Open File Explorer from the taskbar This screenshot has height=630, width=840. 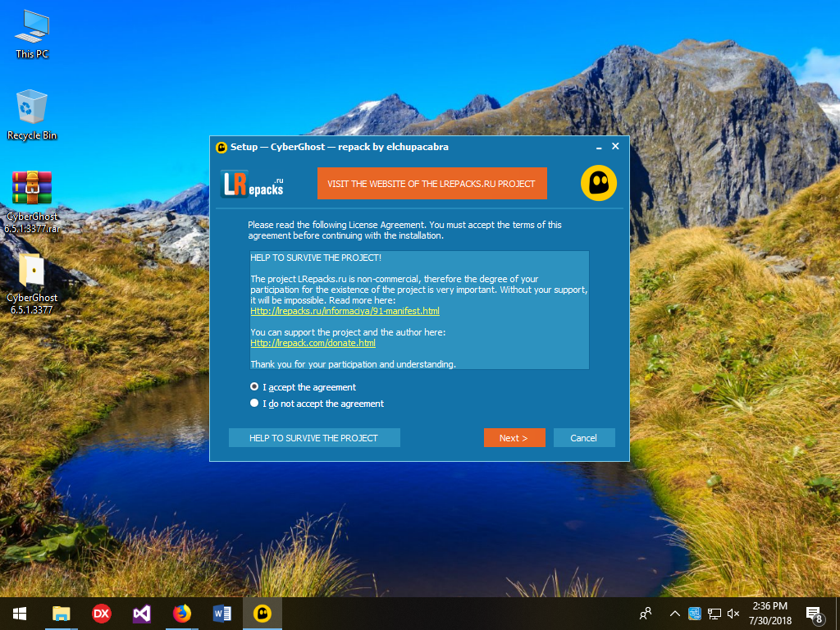62,614
